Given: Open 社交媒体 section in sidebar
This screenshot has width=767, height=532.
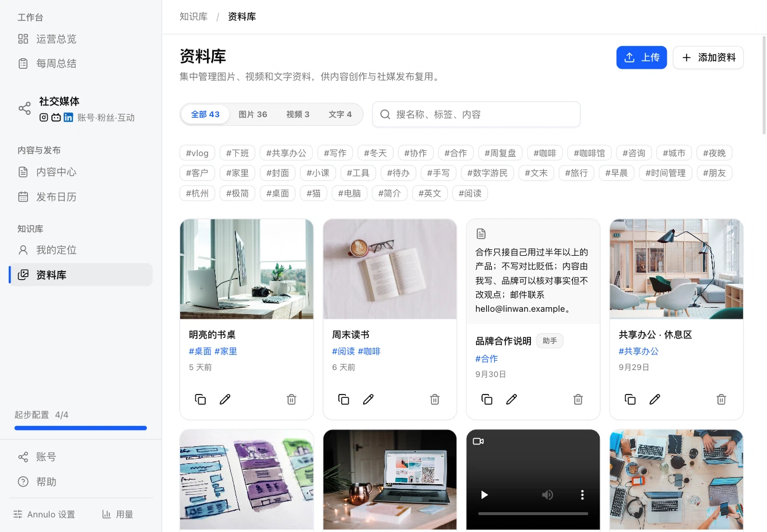Looking at the screenshot, I should pyautogui.click(x=80, y=108).
